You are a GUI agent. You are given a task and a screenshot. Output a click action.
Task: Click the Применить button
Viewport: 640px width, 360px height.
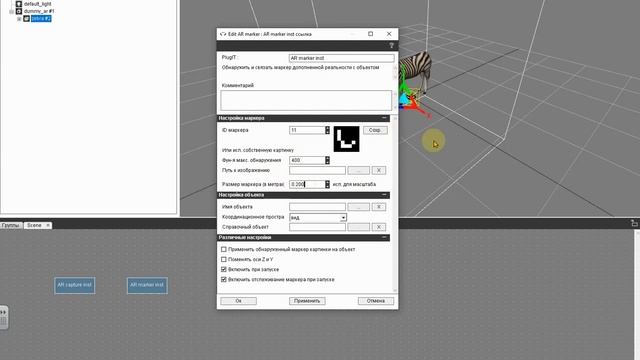click(x=307, y=301)
